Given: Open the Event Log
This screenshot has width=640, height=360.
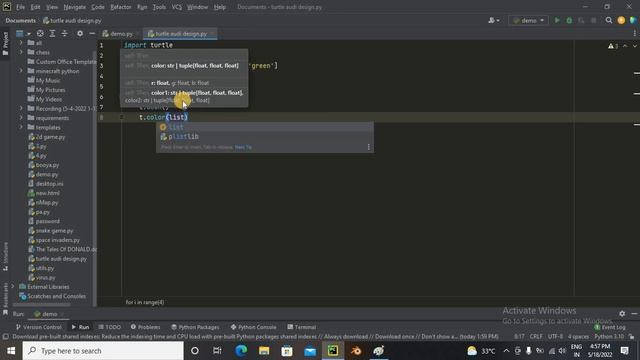Looking at the screenshot, I should tap(610, 327).
